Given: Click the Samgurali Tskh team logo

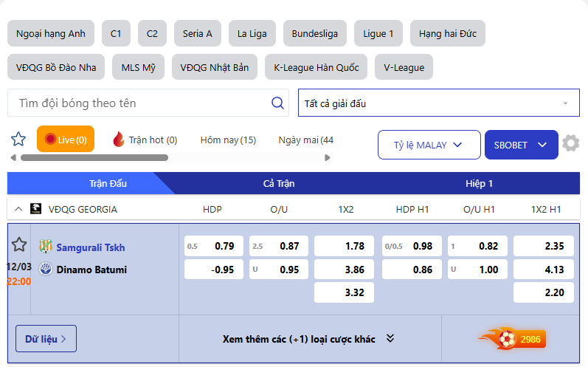Looking at the screenshot, I should [46, 247].
